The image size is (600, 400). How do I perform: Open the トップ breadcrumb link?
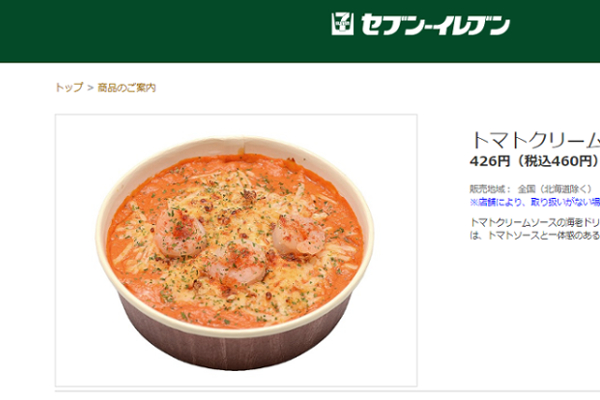[x=69, y=88]
